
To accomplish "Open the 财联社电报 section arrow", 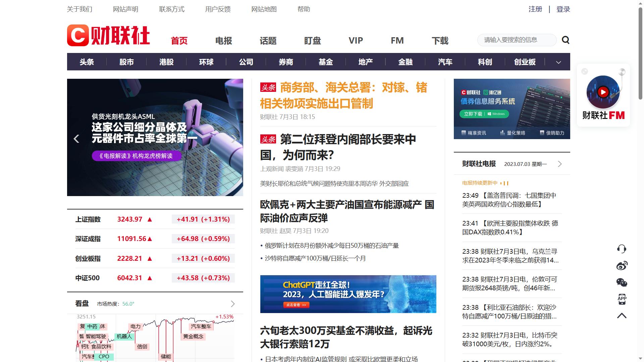I will [x=559, y=164].
